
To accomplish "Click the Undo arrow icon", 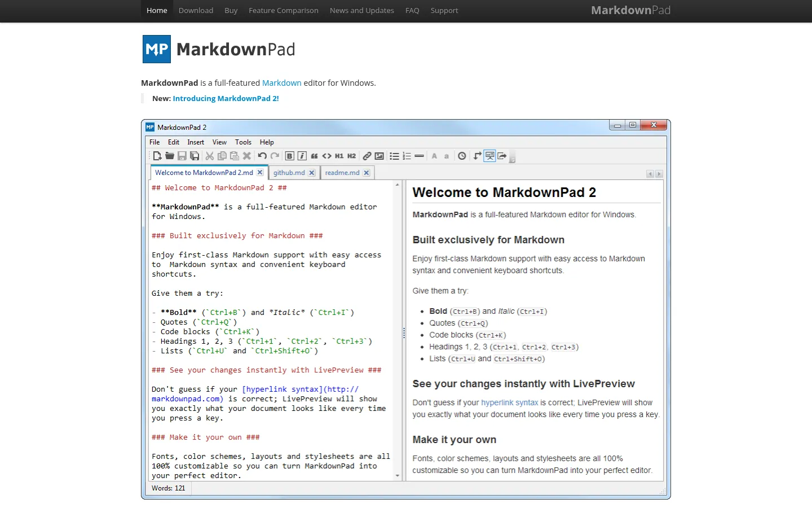I will [262, 156].
